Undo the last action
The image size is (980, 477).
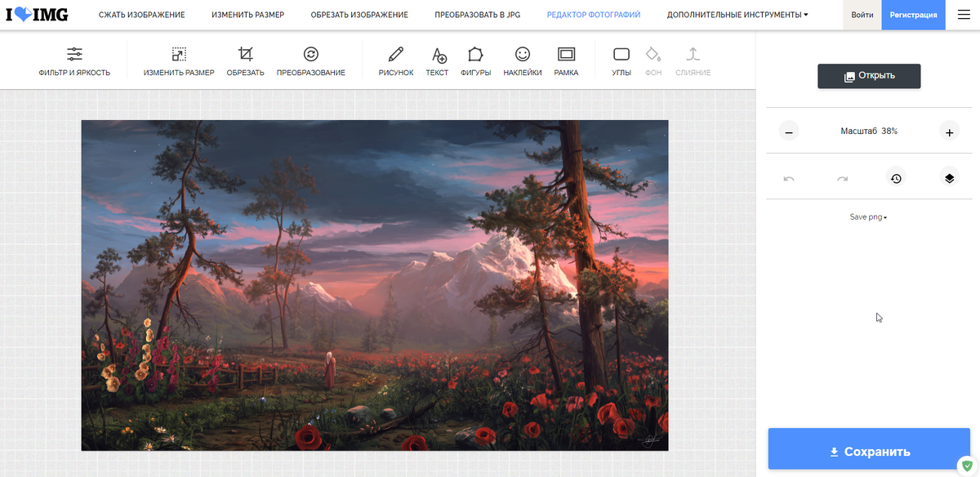tap(789, 177)
